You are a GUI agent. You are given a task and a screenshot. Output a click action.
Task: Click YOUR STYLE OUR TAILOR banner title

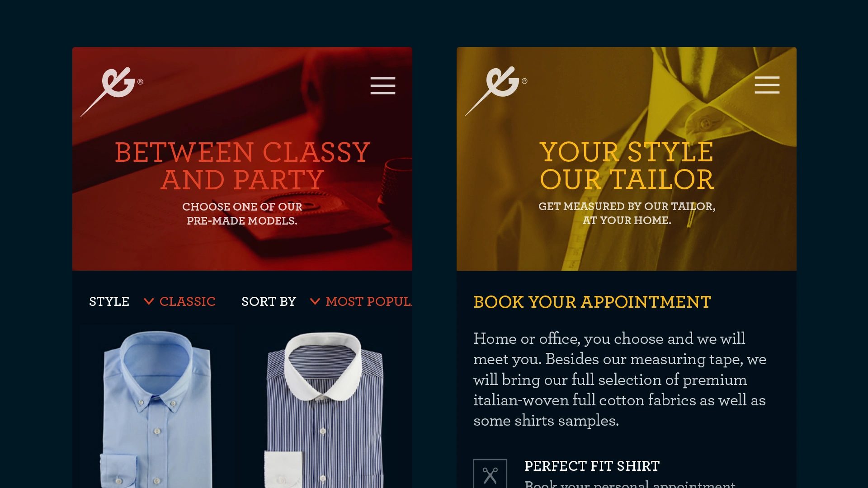[x=627, y=165]
